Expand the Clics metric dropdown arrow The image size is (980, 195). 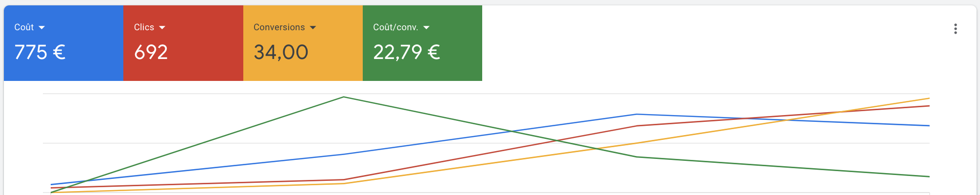click(162, 28)
